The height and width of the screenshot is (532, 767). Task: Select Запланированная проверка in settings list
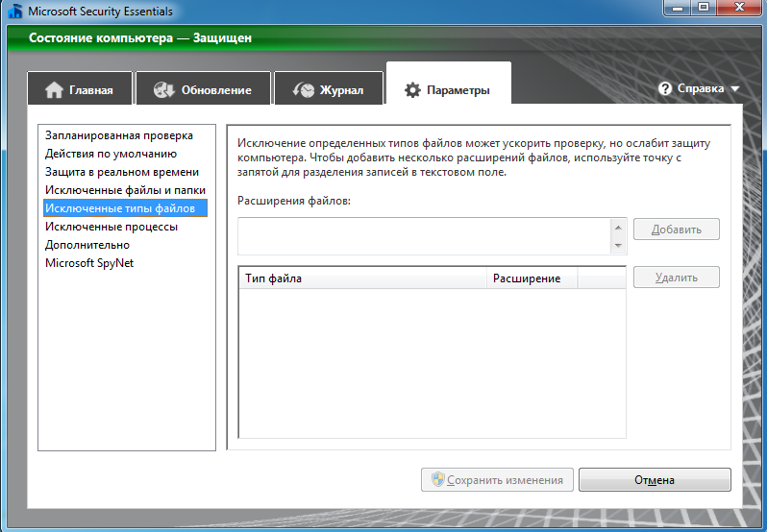(119, 135)
